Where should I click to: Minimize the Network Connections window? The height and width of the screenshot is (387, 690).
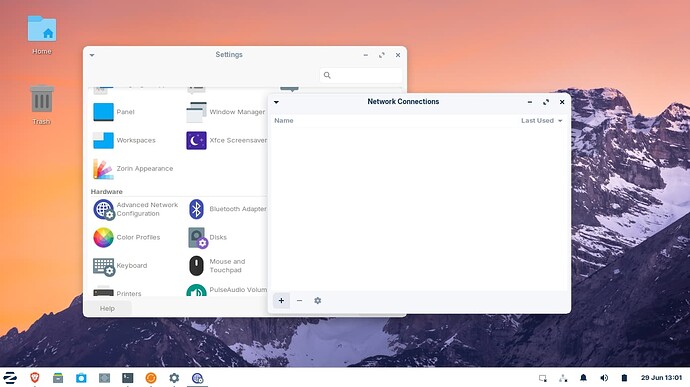click(x=530, y=102)
